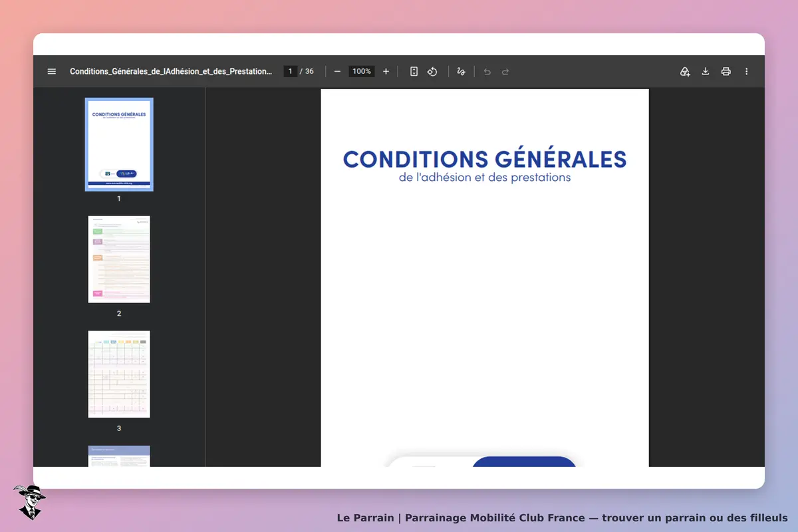Click the 100% zoom level field
The width and height of the screenshot is (798, 532).
pos(362,71)
